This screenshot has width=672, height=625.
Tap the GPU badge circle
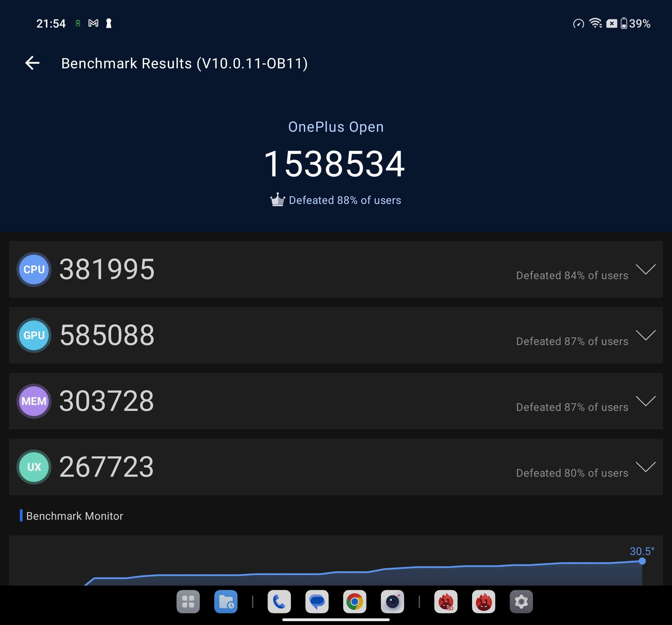tap(34, 335)
